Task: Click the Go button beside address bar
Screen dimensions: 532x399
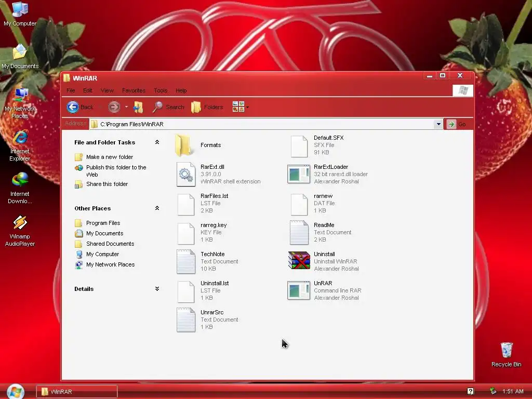Action: point(457,124)
